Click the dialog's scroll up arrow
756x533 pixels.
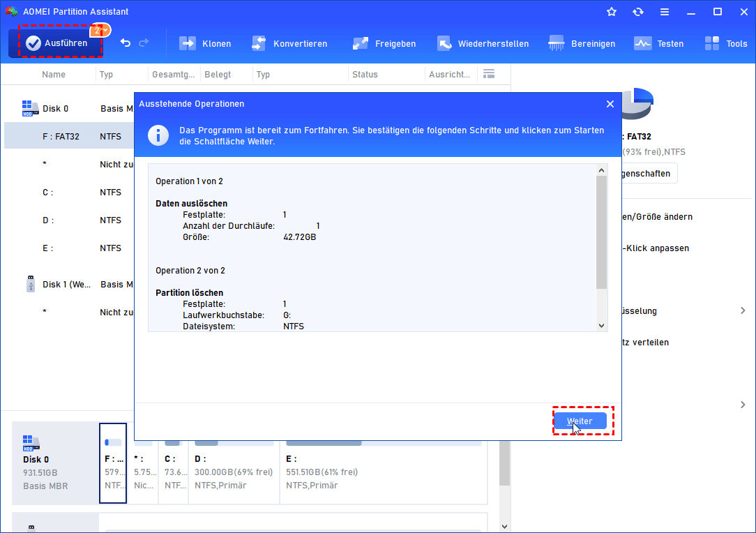601,170
